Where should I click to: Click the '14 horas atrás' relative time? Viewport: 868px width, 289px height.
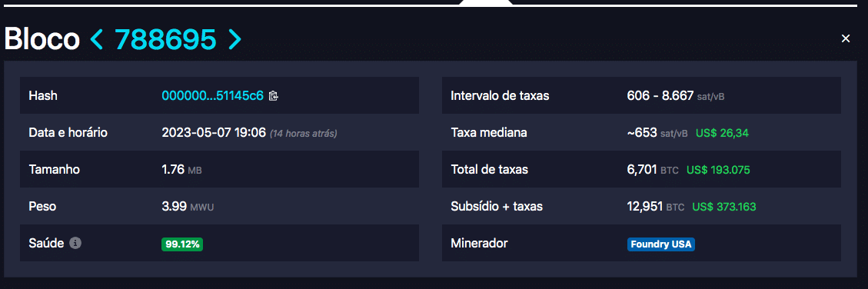click(x=304, y=134)
